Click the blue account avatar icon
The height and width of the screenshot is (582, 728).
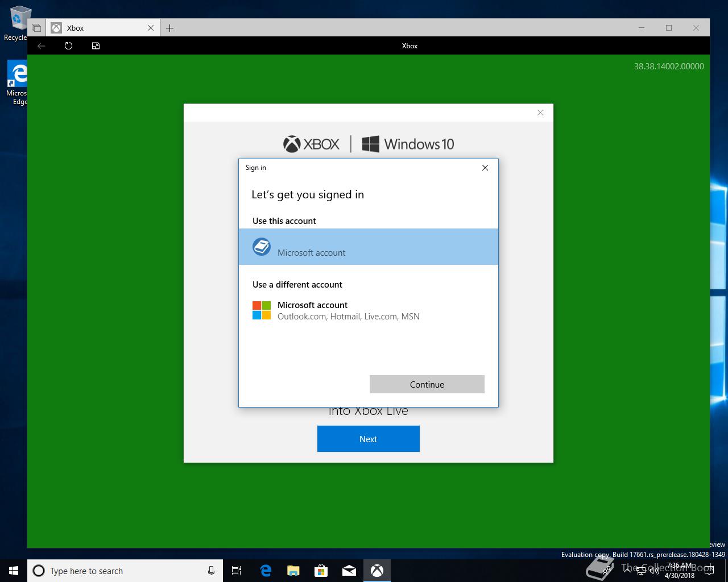tap(262, 247)
